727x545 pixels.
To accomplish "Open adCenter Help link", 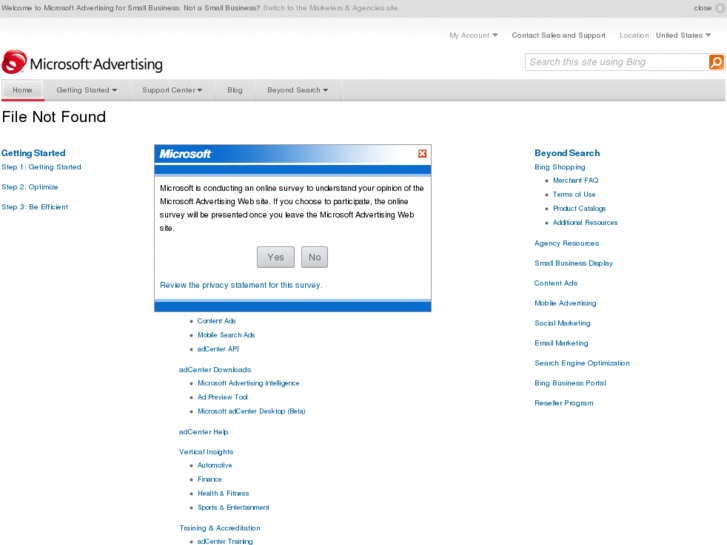I will (x=204, y=431).
